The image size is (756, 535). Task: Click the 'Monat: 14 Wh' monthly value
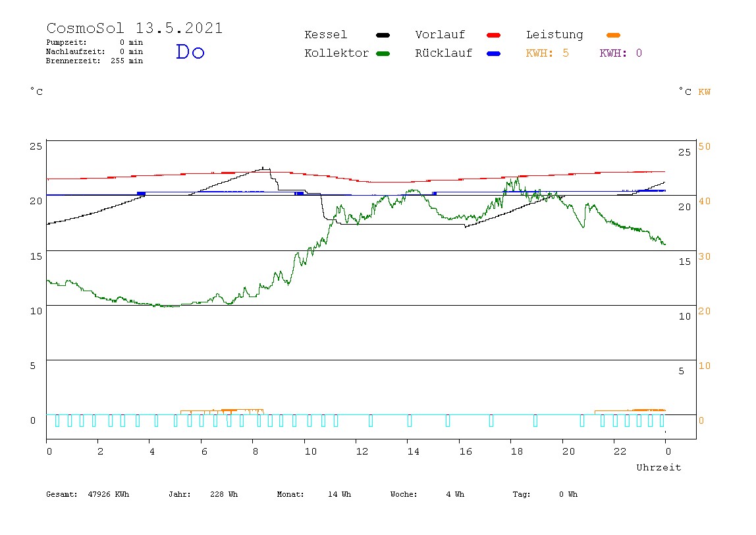click(x=314, y=494)
